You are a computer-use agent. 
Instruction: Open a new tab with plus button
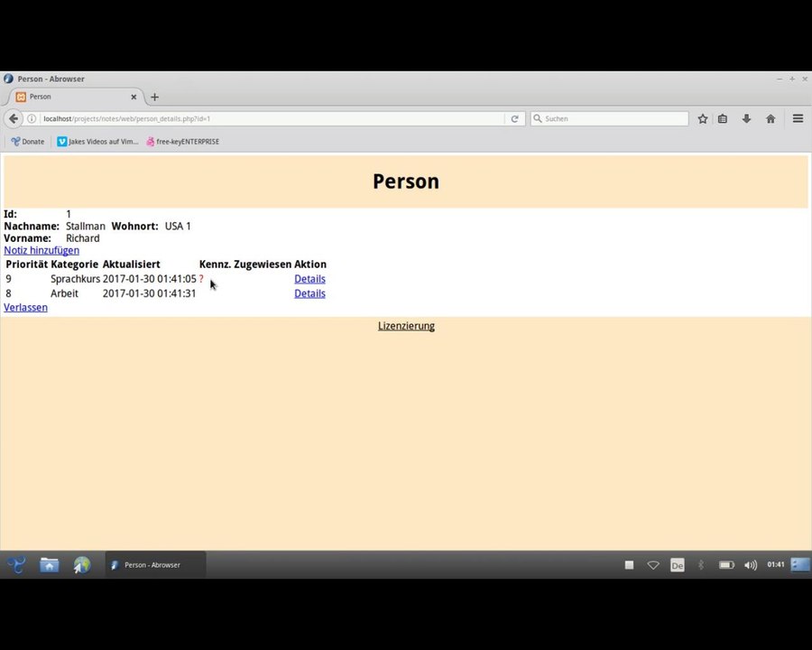[x=154, y=97]
